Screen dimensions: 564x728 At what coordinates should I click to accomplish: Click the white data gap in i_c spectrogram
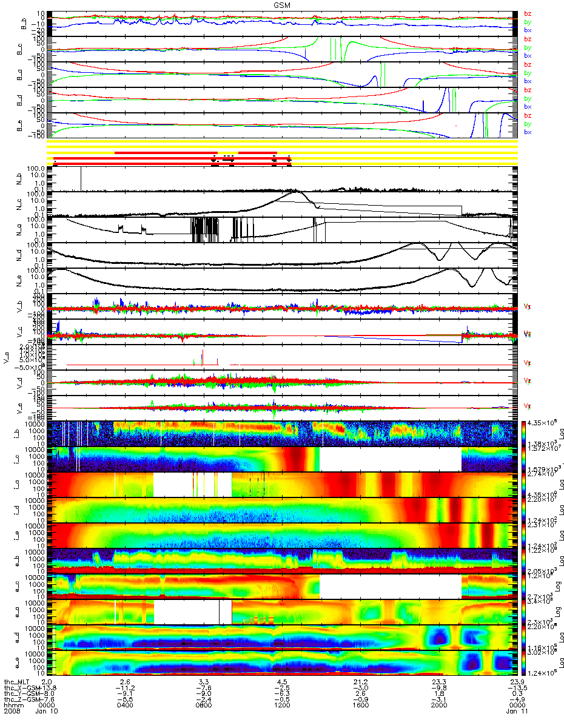(x=390, y=459)
